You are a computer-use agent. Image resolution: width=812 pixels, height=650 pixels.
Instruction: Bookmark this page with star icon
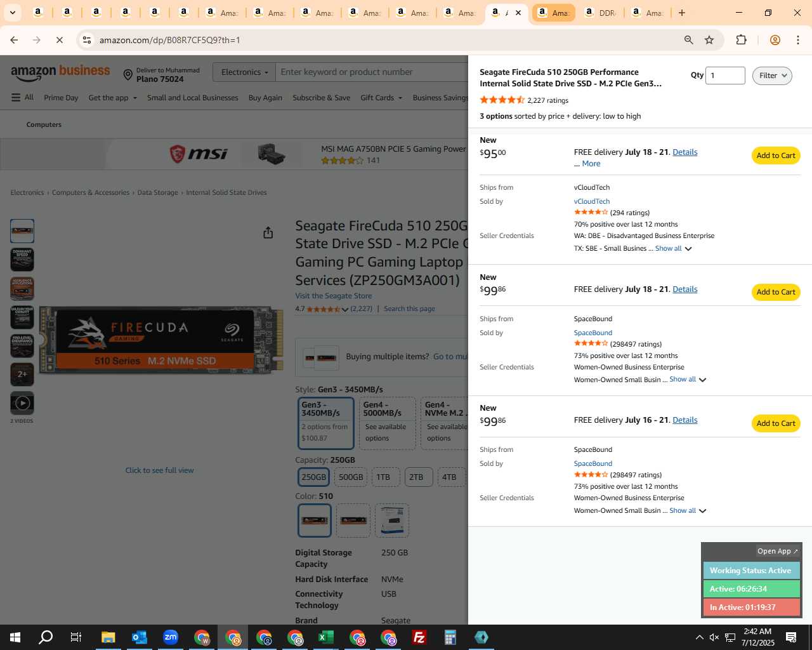[709, 40]
